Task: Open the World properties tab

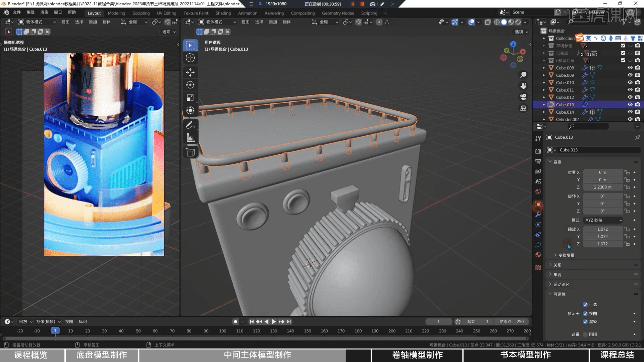Action: (538, 191)
